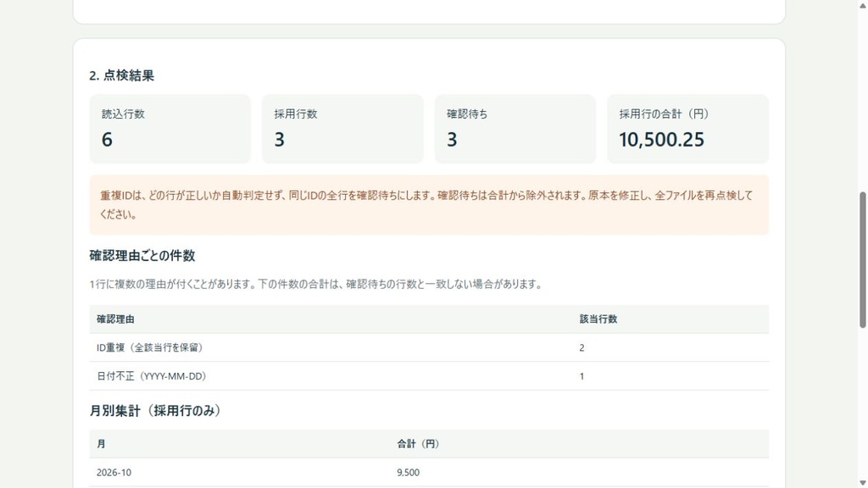The image size is (868, 488).
Task: Click the total value 10,500.25
Action: pyautogui.click(x=661, y=140)
